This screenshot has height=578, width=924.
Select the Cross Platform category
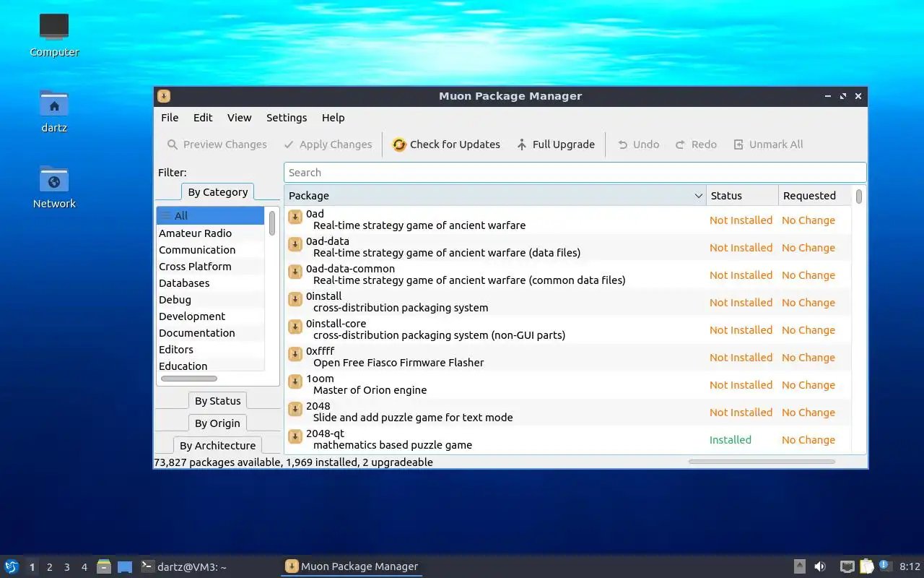(210, 267)
